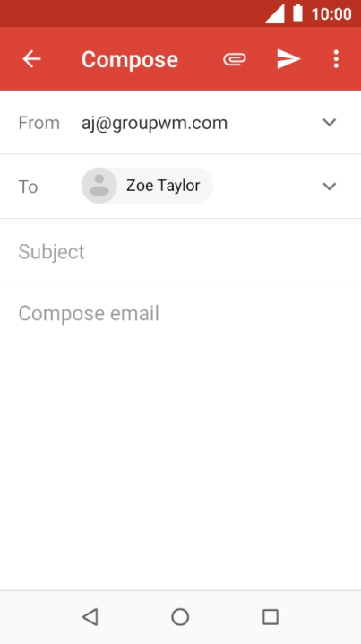Tap the Compose title in the toolbar
361x644 pixels.
(x=130, y=59)
